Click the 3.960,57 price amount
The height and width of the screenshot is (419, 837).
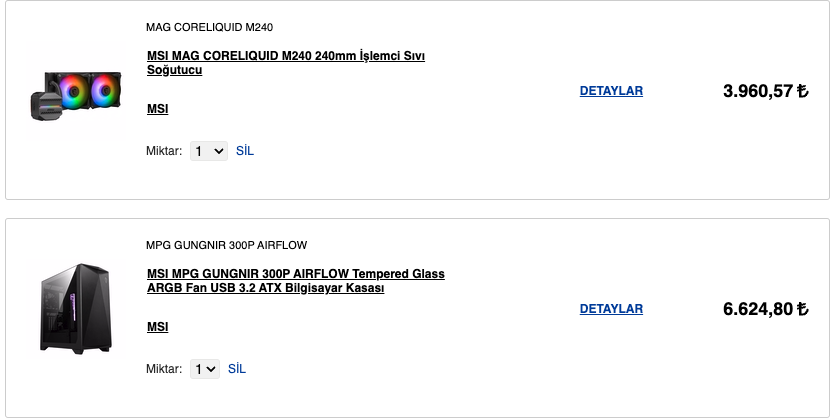coord(757,92)
